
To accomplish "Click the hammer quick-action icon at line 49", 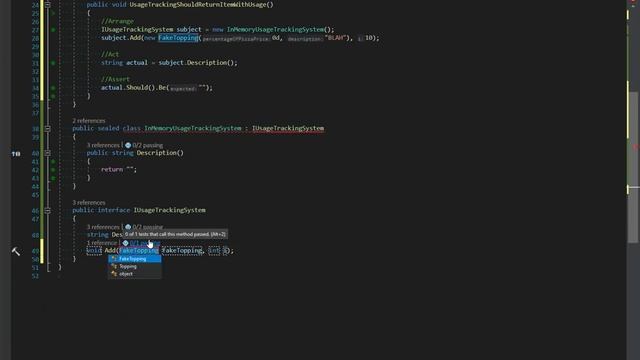I will (16, 251).
